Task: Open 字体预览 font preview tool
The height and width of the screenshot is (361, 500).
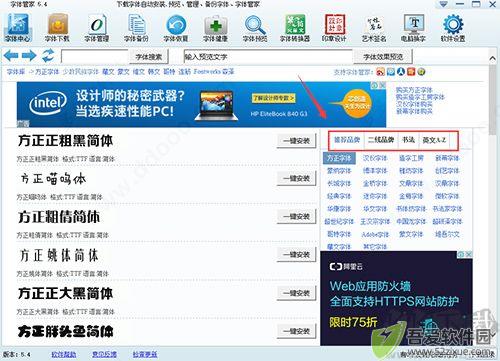Action: (255, 28)
